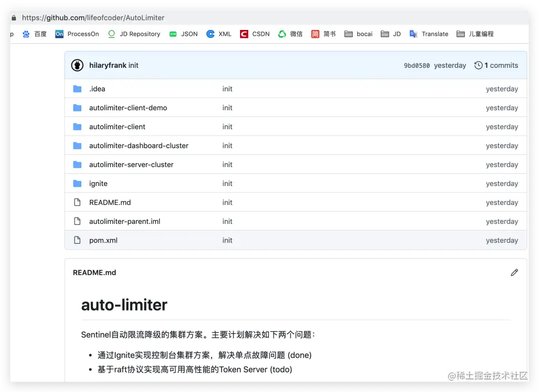
Task: Click the .idea folder icon
Action: pyautogui.click(x=77, y=89)
